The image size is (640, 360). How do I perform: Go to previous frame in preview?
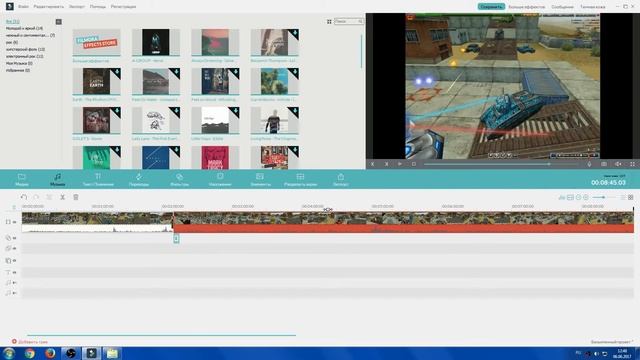point(372,164)
